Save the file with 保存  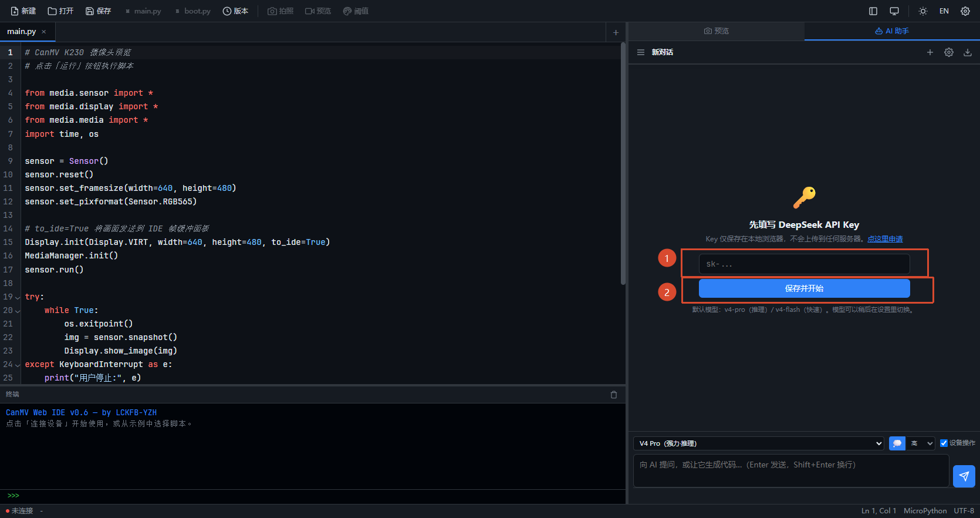point(98,11)
